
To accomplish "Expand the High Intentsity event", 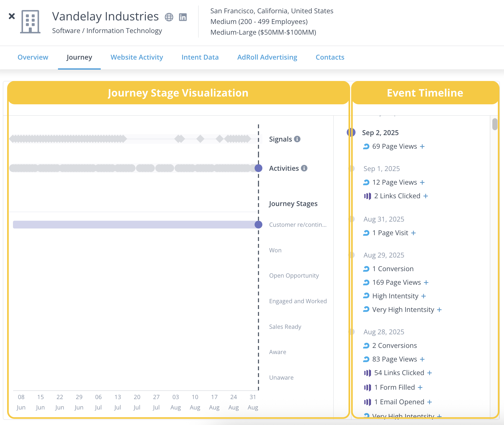I will 424,296.
